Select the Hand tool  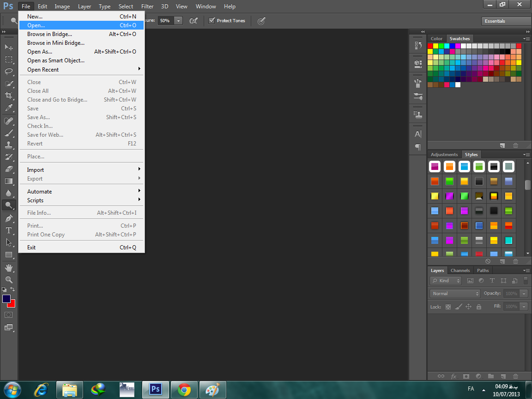point(9,268)
